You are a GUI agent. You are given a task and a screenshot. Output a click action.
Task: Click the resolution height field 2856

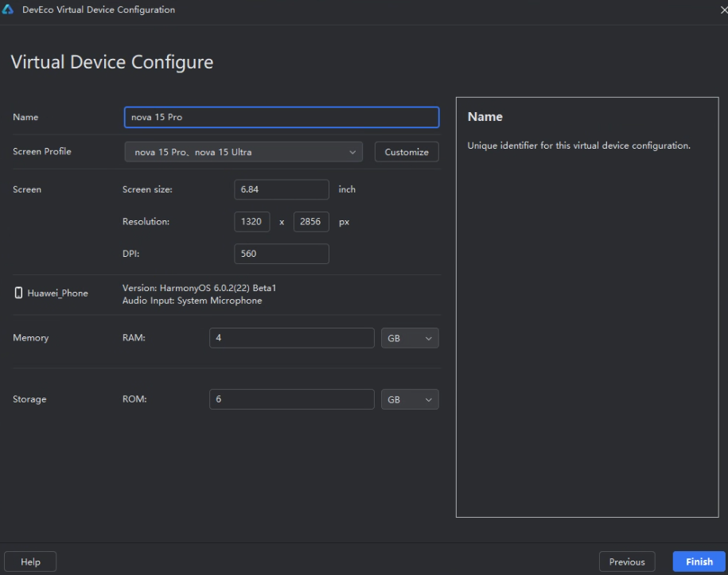311,221
